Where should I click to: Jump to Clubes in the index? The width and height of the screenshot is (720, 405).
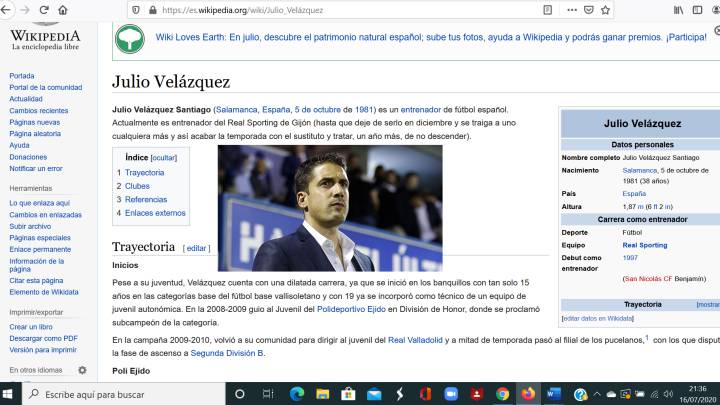[137, 186]
